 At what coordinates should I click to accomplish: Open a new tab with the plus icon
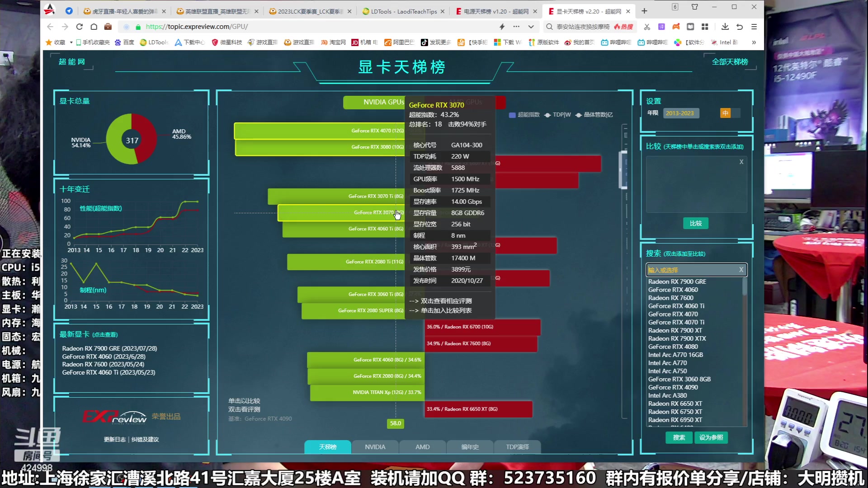tap(645, 11)
